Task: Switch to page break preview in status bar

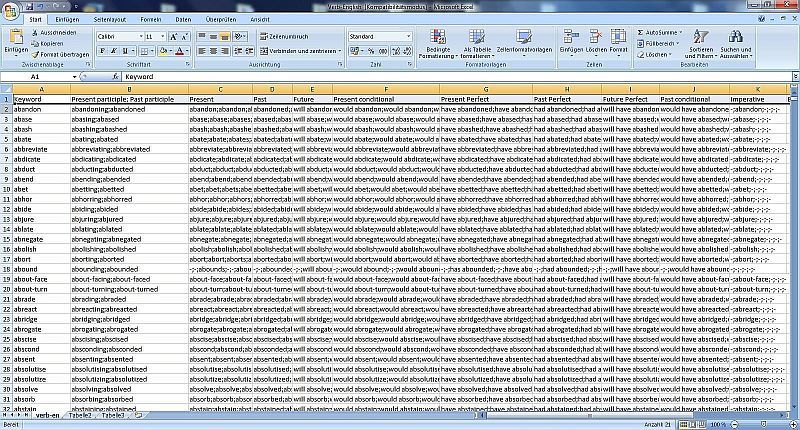Action: point(702,424)
